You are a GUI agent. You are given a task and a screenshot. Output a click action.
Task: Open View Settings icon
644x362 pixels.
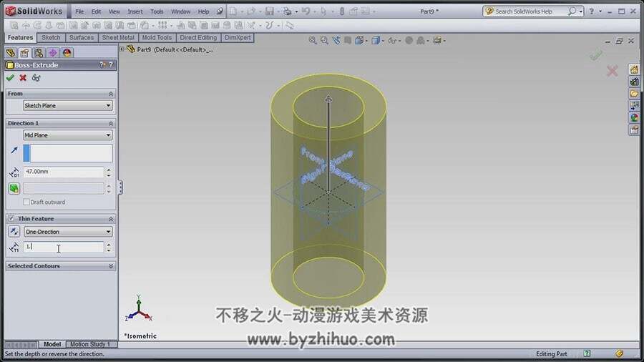point(437,40)
